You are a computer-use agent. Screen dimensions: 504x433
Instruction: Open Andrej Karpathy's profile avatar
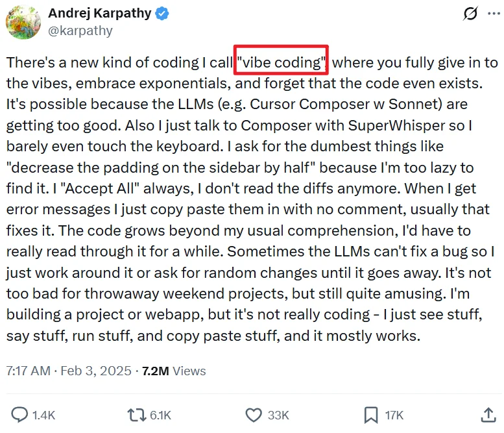click(23, 22)
